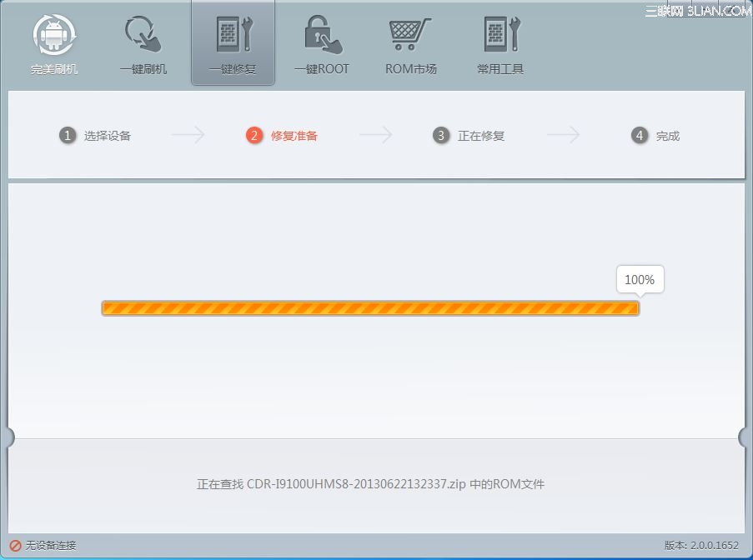753x560 pixels.
Task: Select the 一键刷机 hand-tap icon
Action: click(143, 34)
